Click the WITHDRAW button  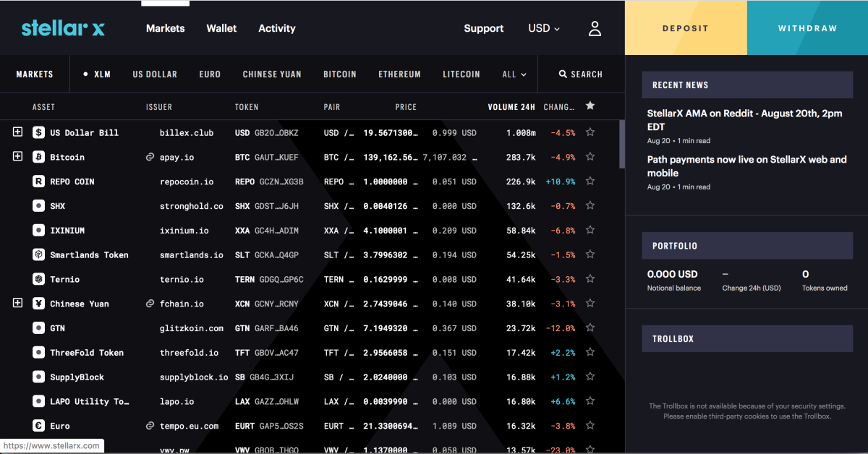(x=807, y=28)
